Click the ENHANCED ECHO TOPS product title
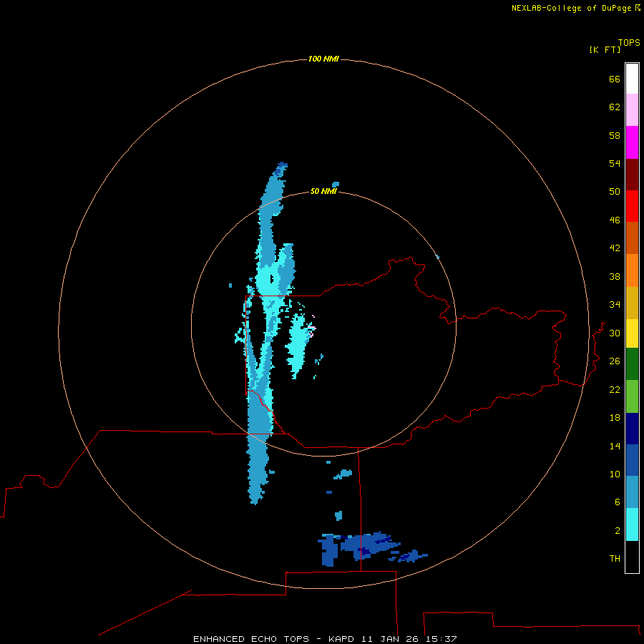The height and width of the screenshot is (644, 644). click(251, 639)
